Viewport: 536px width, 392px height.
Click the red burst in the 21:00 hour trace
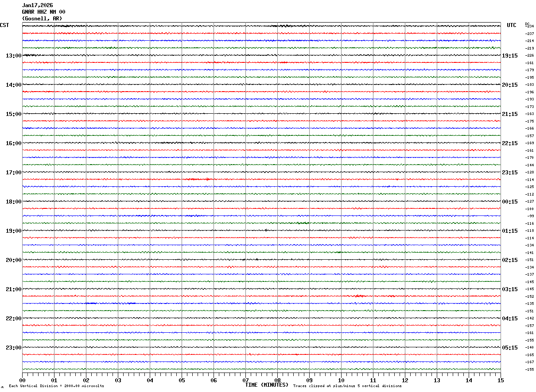click(359, 296)
